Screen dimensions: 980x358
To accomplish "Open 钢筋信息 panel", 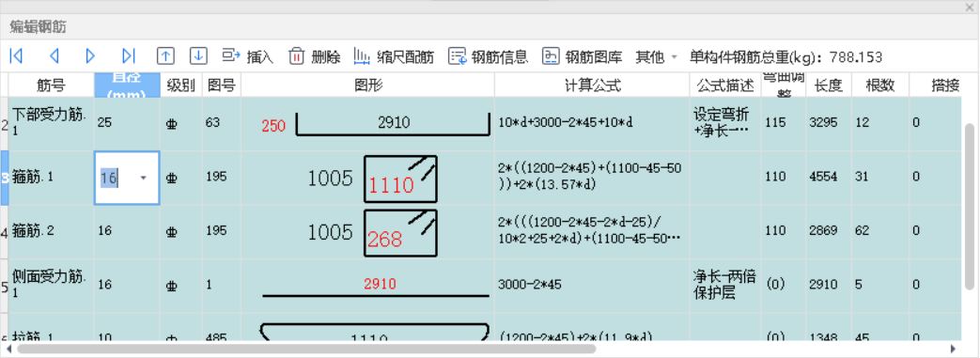I will (489, 57).
